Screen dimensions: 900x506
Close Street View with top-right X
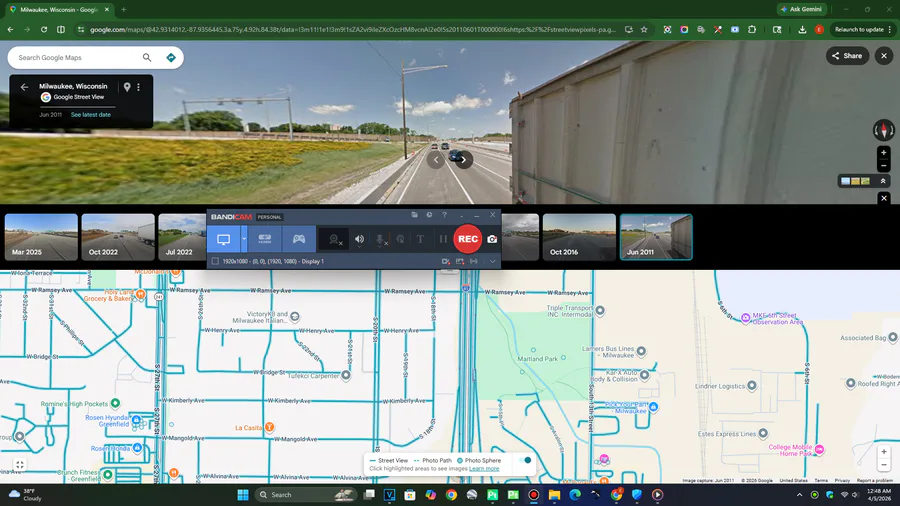[884, 56]
